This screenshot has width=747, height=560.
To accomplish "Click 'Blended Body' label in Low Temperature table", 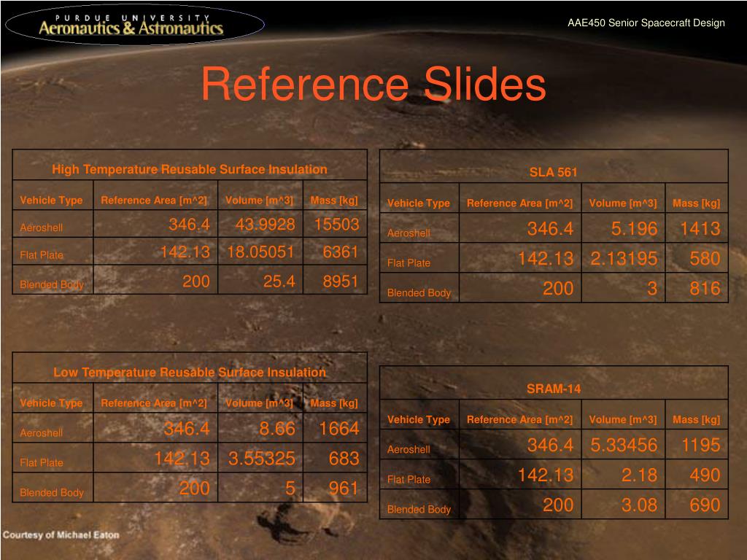I will point(52,493).
